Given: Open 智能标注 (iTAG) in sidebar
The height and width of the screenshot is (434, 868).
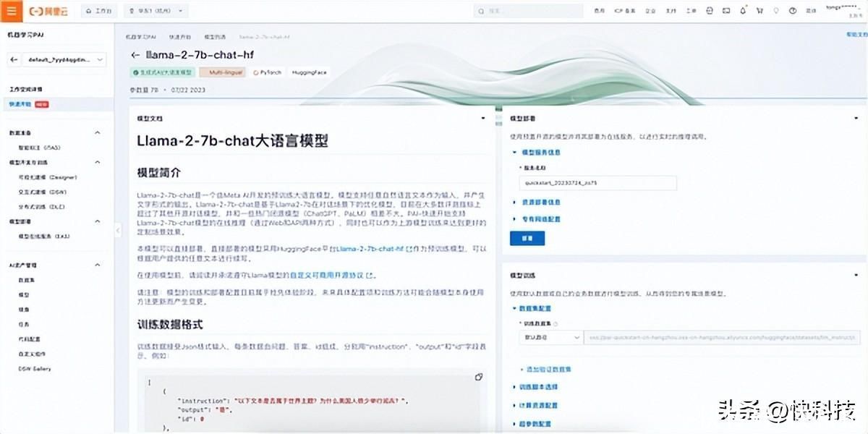Looking at the screenshot, I should (x=39, y=147).
